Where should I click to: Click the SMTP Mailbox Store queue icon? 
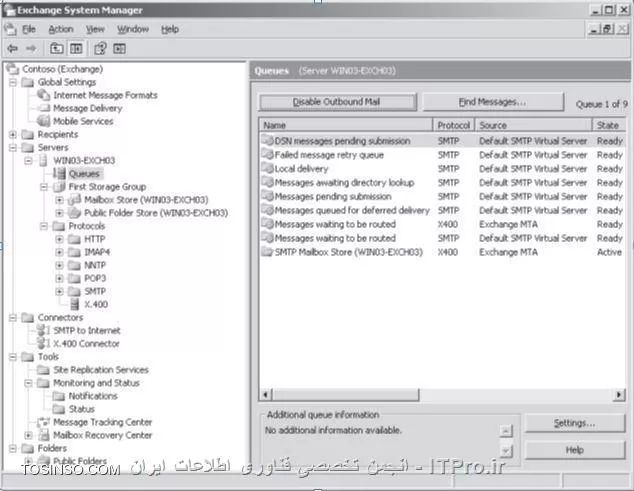267,252
